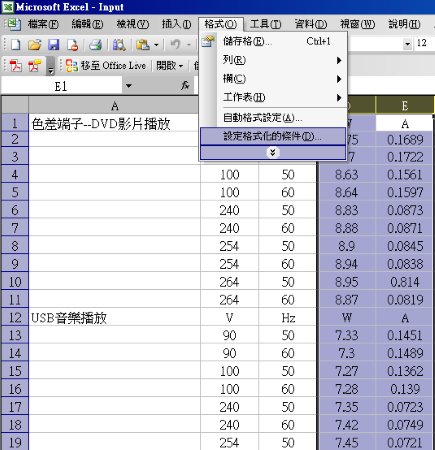Viewport: 435px width, 450px height.
Task: Click cell with value 0.1689
Action: (x=404, y=139)
